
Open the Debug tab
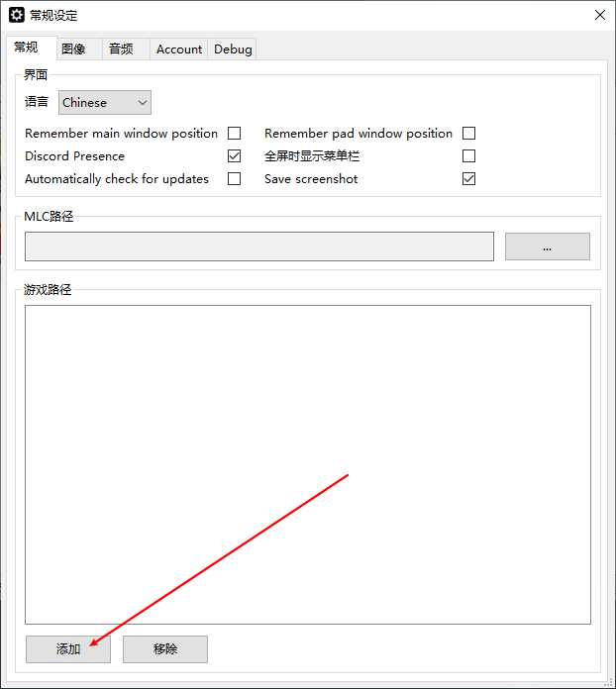click(x=233, y=49)
